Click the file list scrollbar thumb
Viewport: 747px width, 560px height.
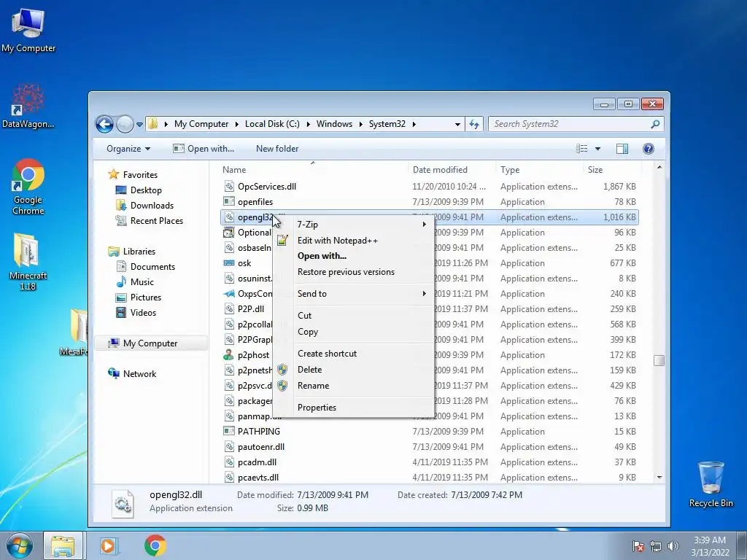pos(659,360)
